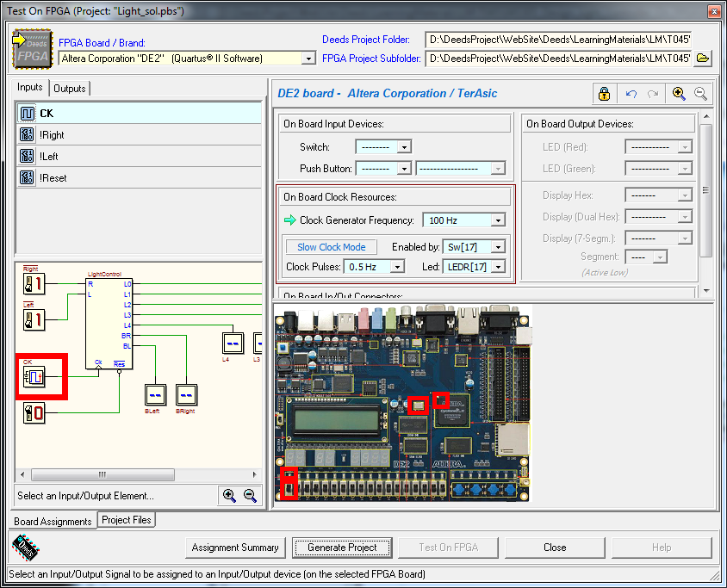This screenshot has height=588, width=727.
Task: Click the Generate Project button
Action: pos(342,548)
